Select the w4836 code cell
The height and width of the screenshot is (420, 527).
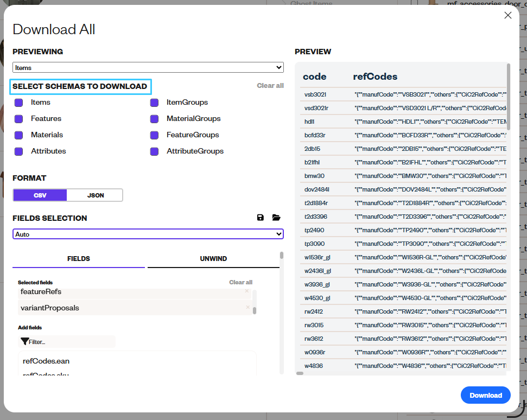tap(313, 366)
